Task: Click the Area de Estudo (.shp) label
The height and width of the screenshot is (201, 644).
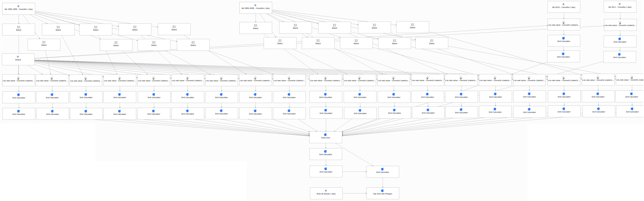Action: point(326,194)
